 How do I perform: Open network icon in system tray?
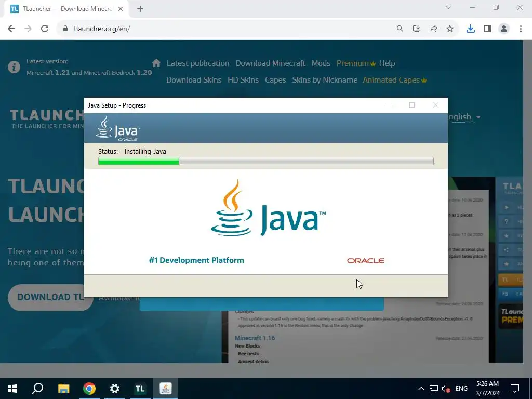434,389
